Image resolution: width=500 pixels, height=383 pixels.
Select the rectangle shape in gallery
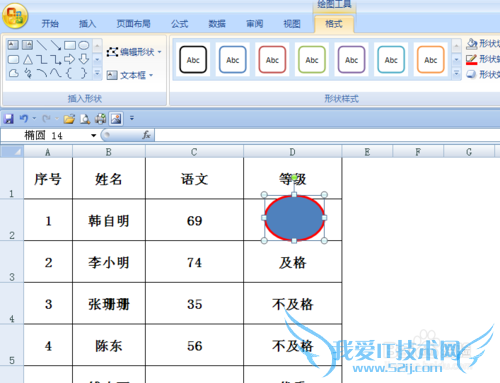(x=70, y=45)
